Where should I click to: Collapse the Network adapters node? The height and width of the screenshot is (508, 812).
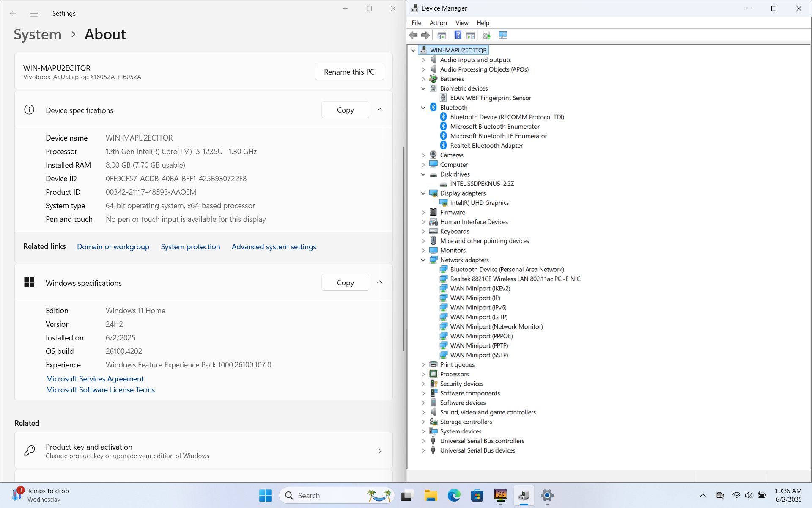(x=423, y=260)
